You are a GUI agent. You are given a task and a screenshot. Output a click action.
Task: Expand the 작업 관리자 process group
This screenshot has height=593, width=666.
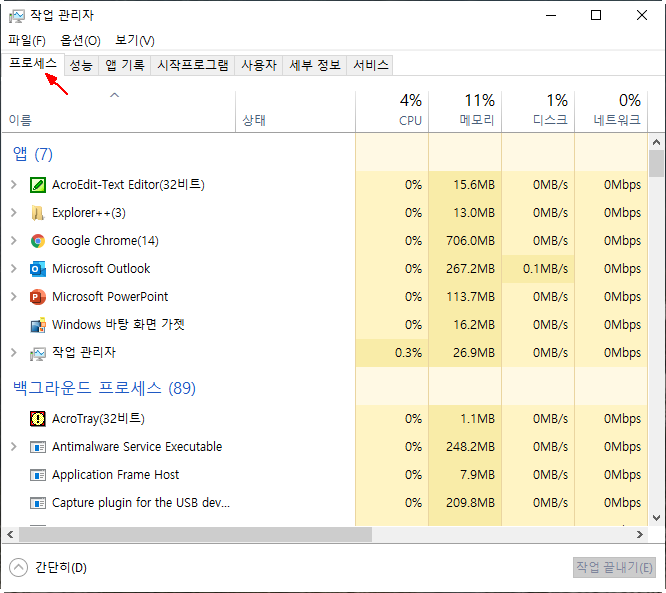coord(14,352)
